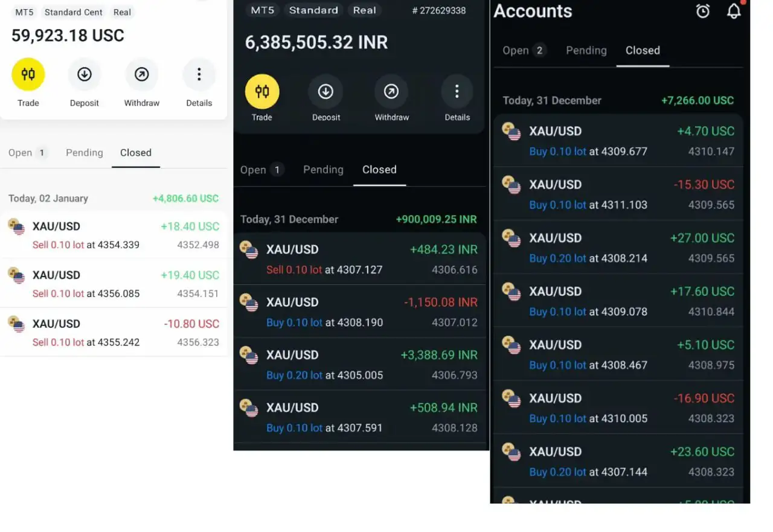
Task: Open the alarm clock icon beside Accounts
Action: [703, 11]
